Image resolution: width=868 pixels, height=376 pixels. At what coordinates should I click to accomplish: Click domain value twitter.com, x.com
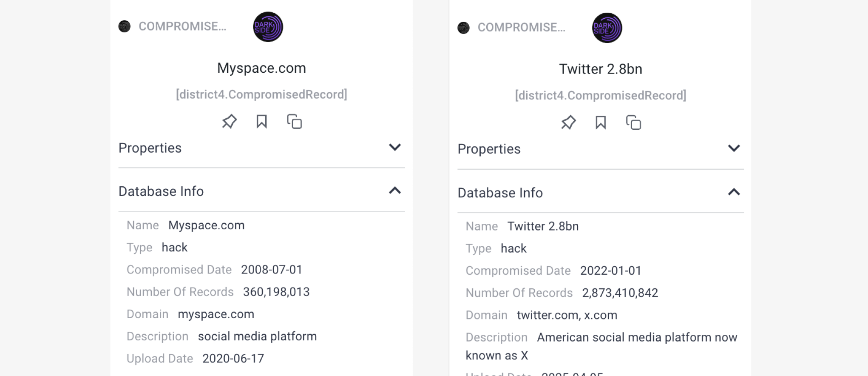pos(567,315)
